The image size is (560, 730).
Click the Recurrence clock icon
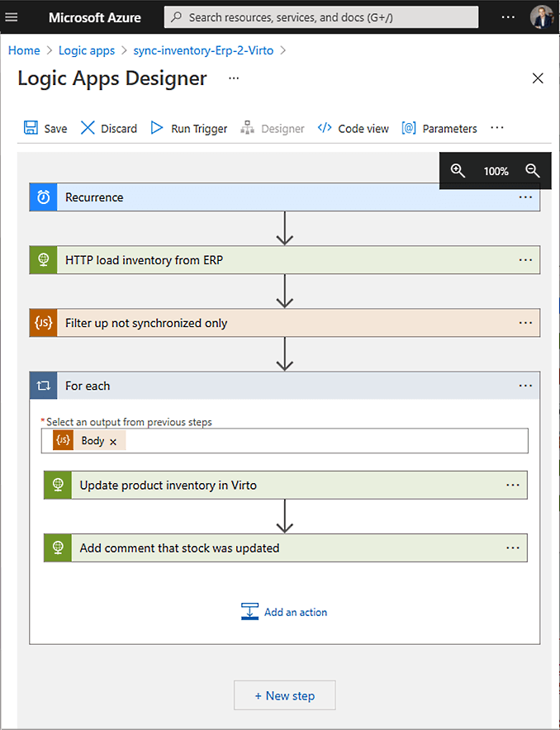[x=43, y=197]
